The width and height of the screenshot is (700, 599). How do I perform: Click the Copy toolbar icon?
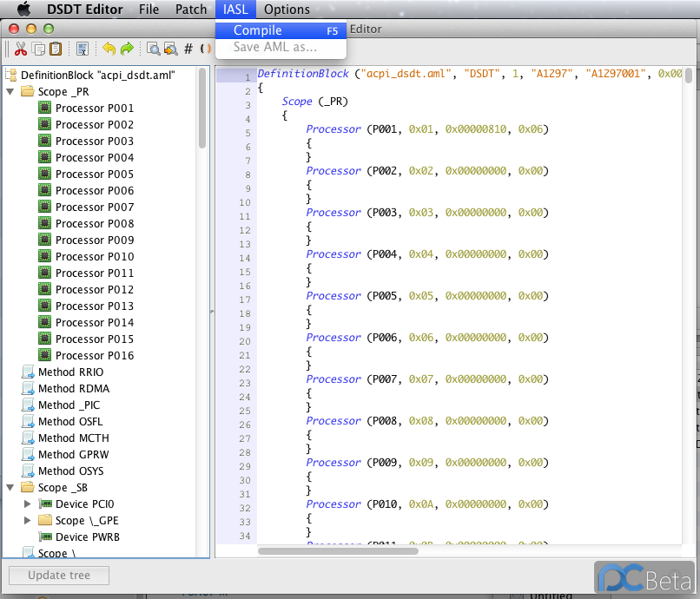38,49
